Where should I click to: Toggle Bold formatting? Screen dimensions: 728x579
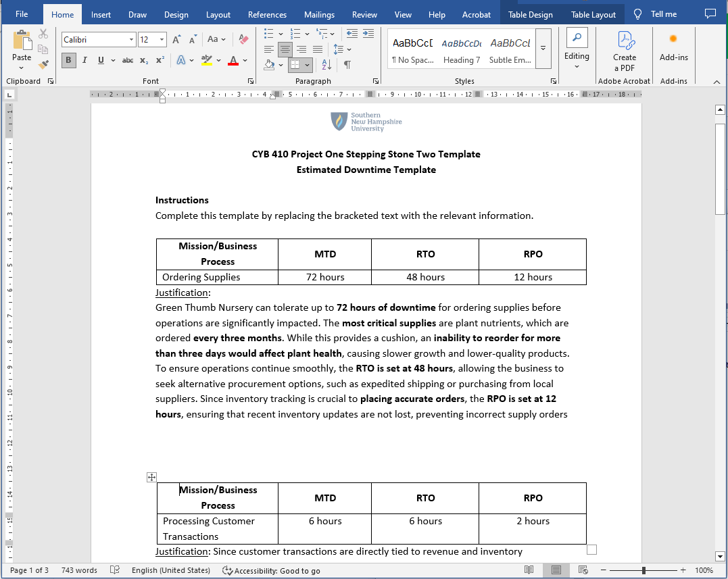tap(68, 60)
